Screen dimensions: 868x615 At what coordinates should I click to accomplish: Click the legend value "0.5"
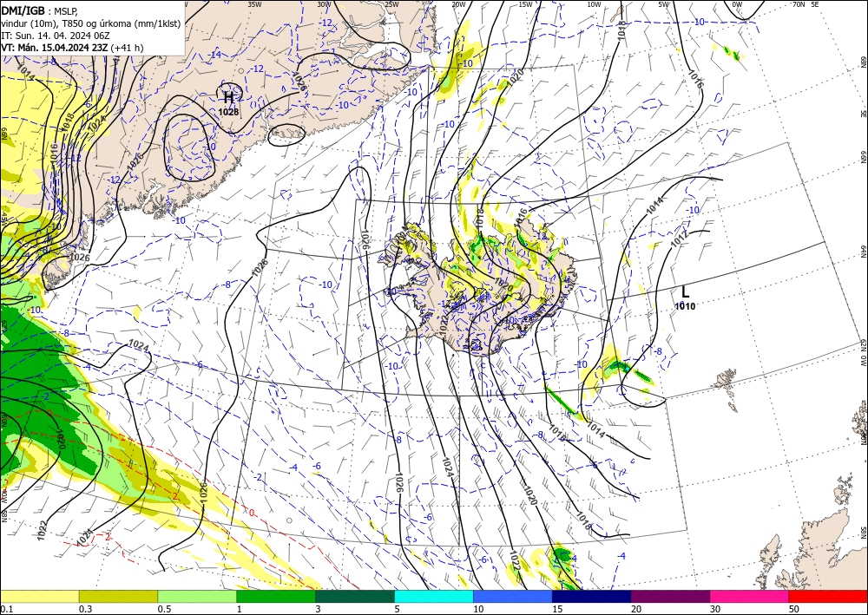(x=164, y=609)
